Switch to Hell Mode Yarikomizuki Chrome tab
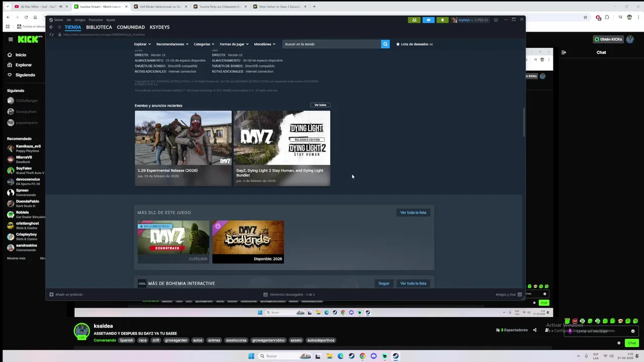 [159, 7]
